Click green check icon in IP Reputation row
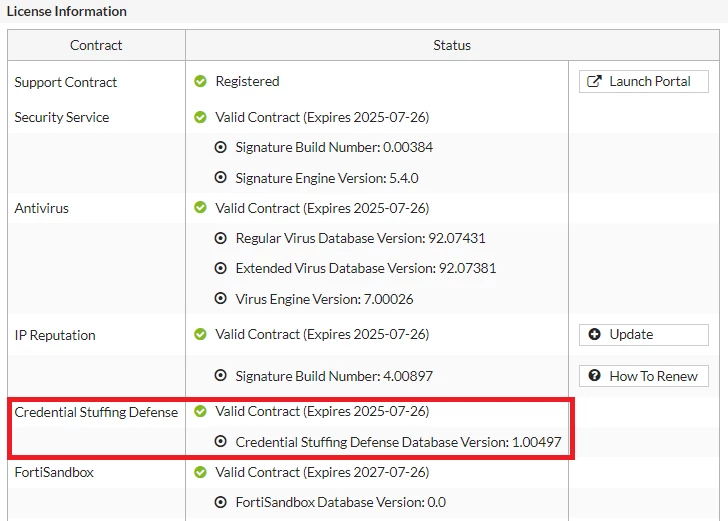Viewport: 728px width, 521px height. tap(200, 334)
